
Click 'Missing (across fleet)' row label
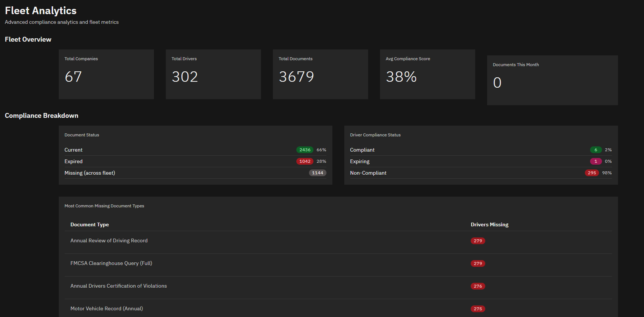click(90, 173)
